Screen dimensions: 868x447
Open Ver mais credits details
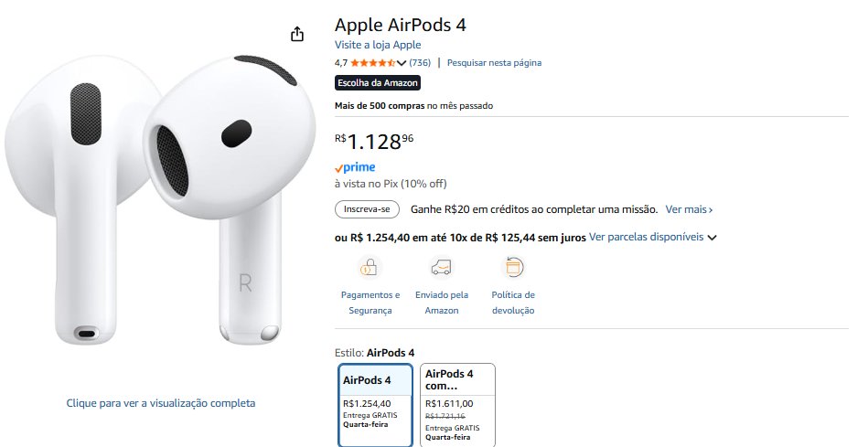(689, 209)
